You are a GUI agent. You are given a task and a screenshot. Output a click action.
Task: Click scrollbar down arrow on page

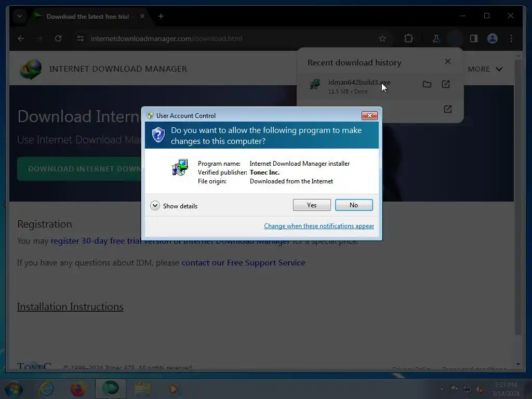tap(518, 364)
